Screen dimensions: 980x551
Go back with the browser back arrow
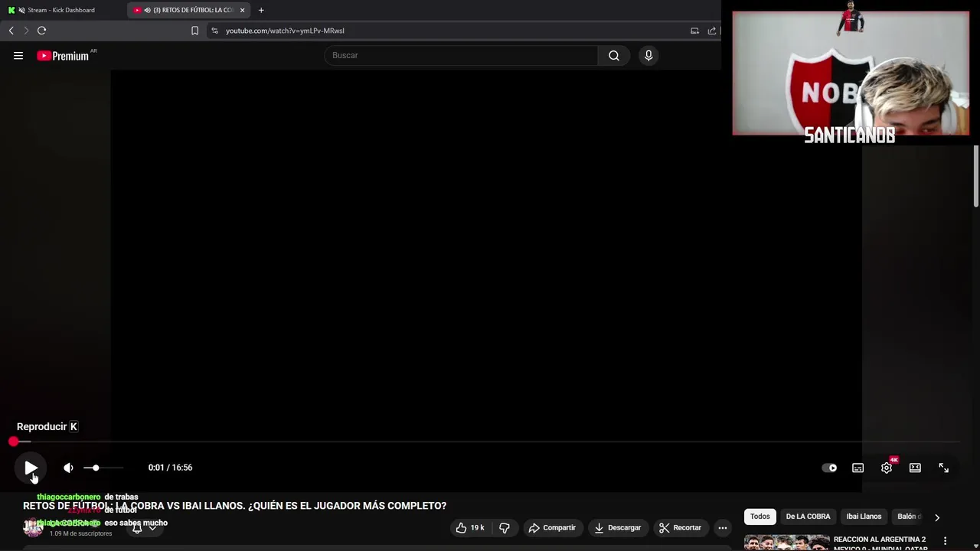[x=11, y=31]
